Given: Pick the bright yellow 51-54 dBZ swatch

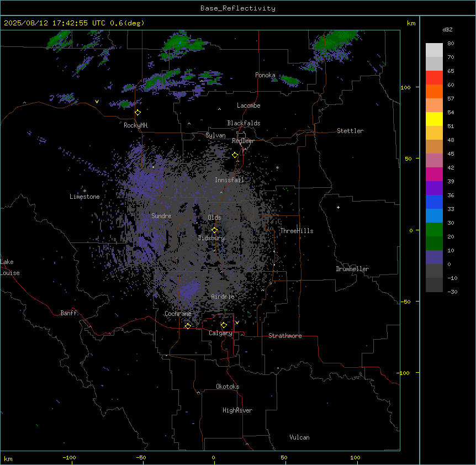Looking at the screenshot, I should point(434,119).
